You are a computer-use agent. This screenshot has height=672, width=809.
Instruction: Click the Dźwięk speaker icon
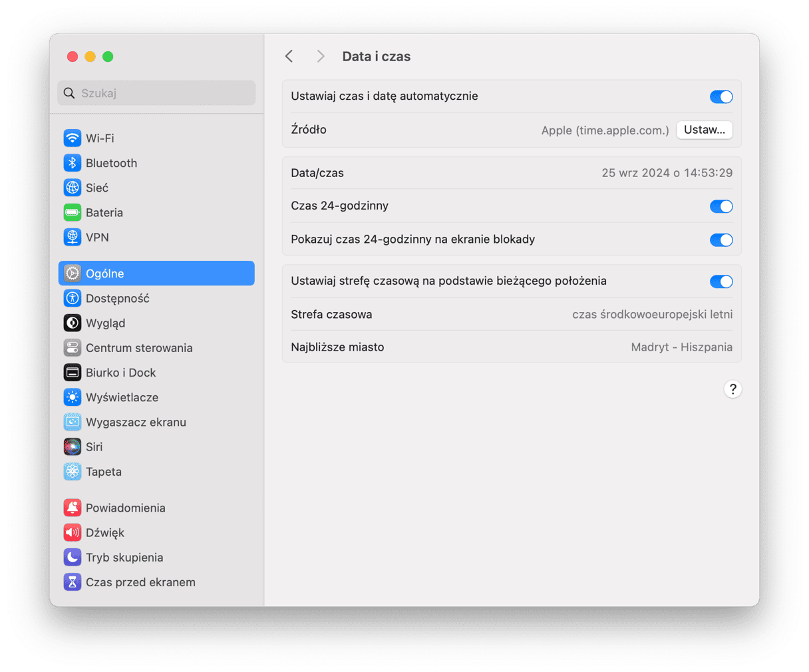coord(73,533)
